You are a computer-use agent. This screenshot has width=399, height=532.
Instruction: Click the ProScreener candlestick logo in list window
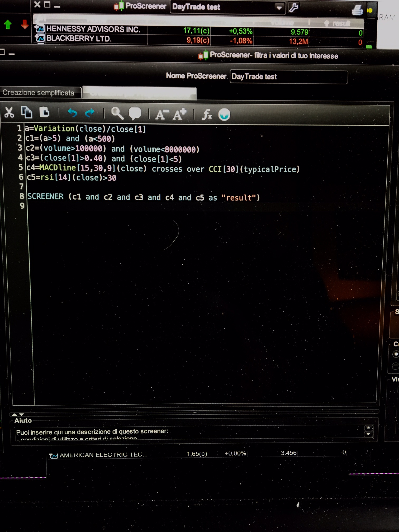point(119,6)
